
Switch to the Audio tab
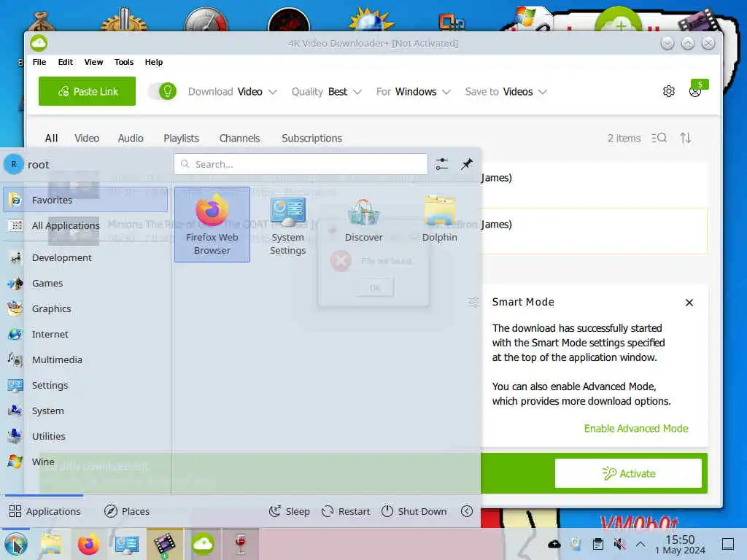tap(131, 138)
